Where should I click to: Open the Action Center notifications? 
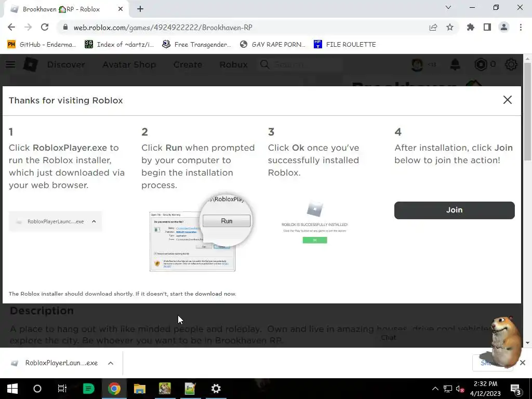tap(516, 389)
